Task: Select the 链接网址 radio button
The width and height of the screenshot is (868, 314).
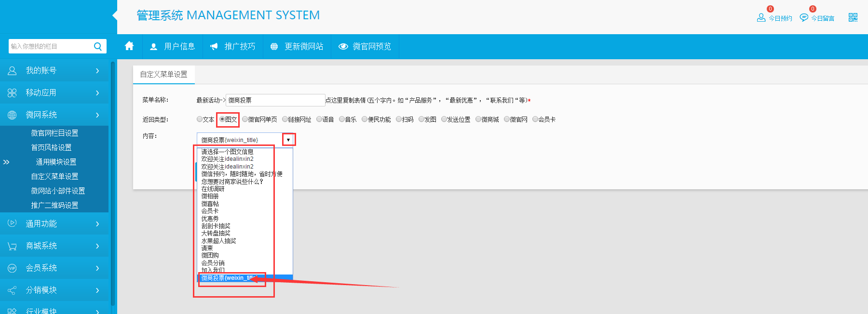Action: click(285, 119)
